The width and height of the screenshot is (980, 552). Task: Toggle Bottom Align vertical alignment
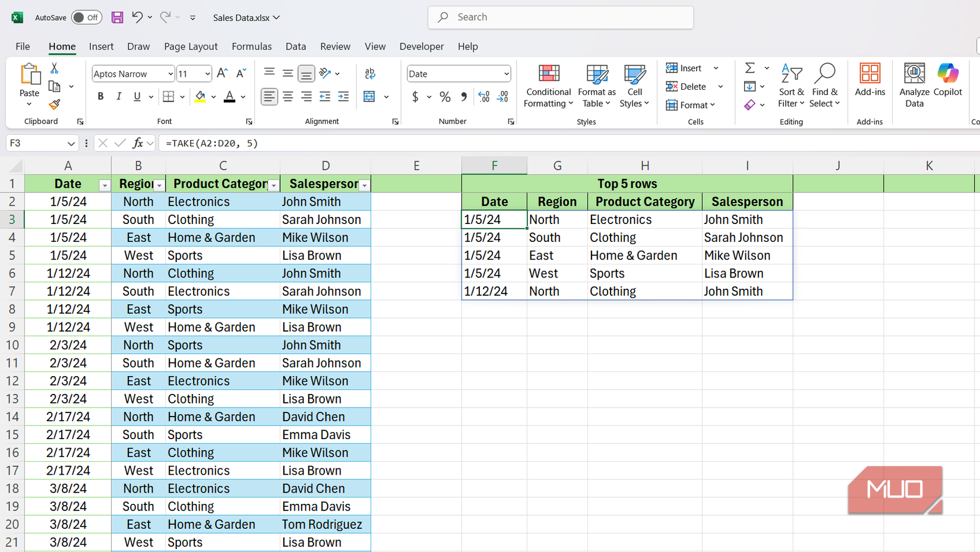306,74
